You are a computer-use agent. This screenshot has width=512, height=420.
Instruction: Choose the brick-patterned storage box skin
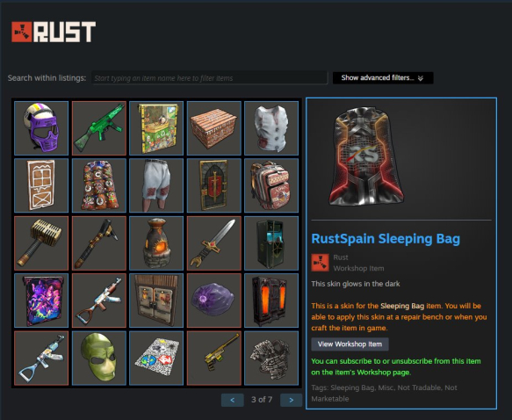(x=214, y=128)
